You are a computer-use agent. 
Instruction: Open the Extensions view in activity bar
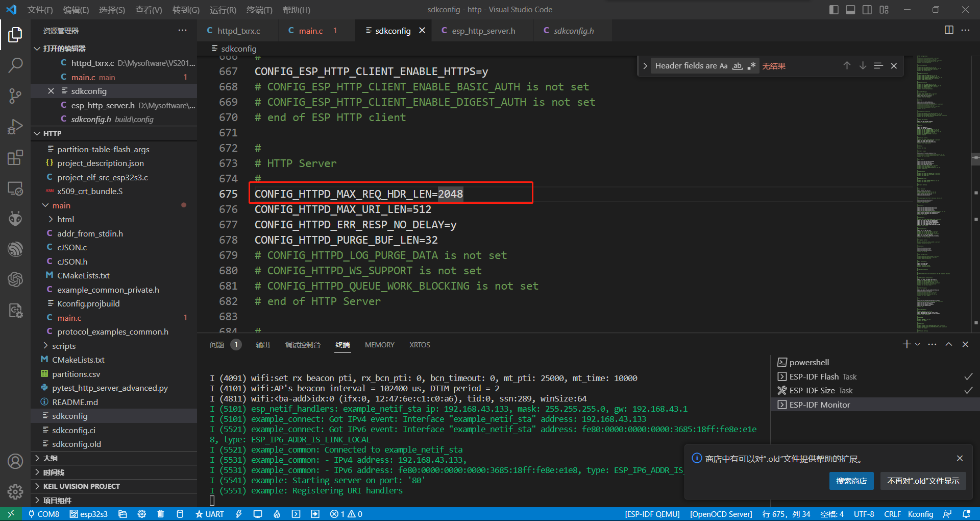pyautogui.click(x=15, y=157)
